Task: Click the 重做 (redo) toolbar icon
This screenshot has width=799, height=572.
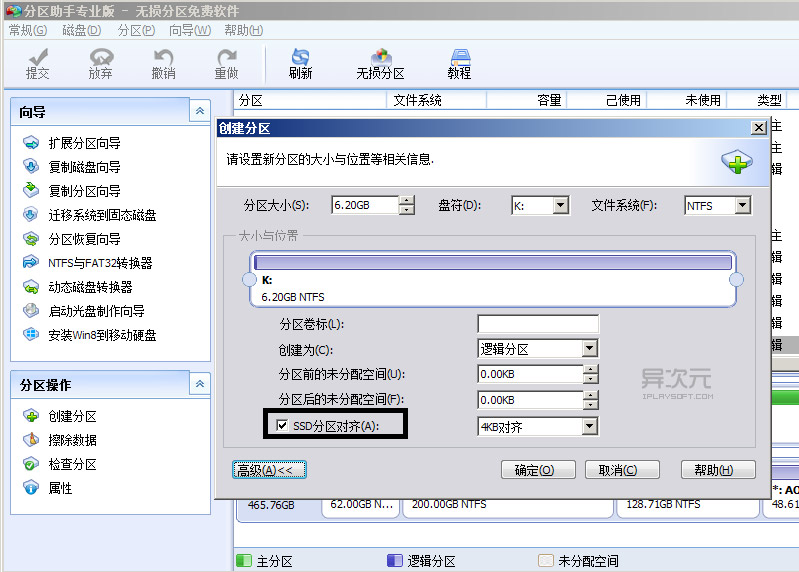Action: (x=226, y=64)
